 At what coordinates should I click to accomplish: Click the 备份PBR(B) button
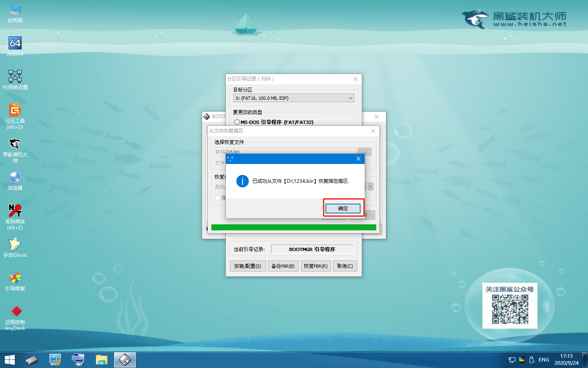pos(283,266)
